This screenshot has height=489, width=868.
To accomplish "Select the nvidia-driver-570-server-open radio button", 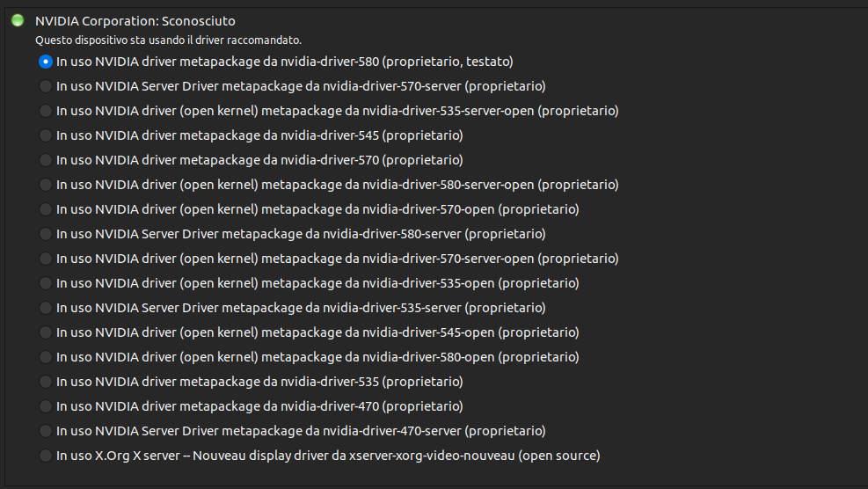I will tap(46, 259).
